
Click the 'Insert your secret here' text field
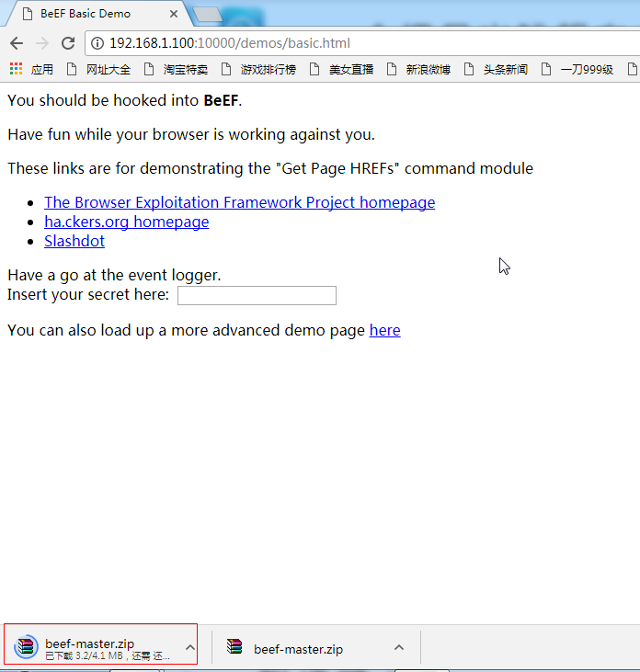(x=257, y=296)
